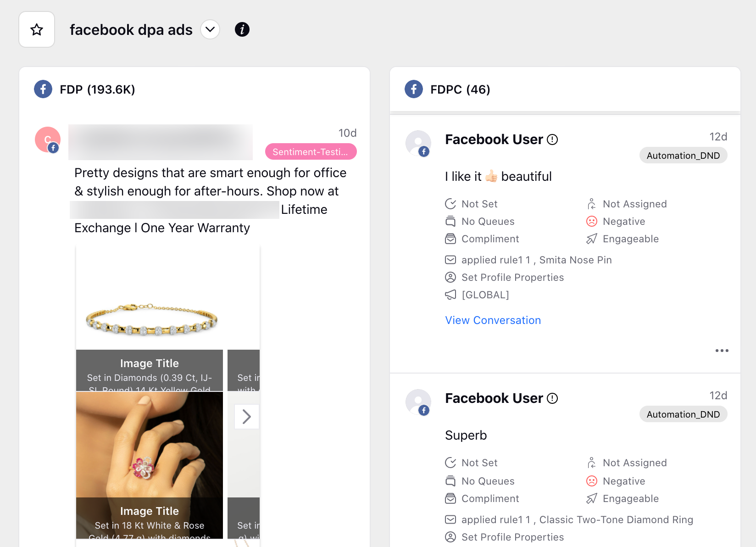The height and width of the screenshot is (547, 756).
Task: Click the Facebook icon beside FDPC column
Action: 414,89
